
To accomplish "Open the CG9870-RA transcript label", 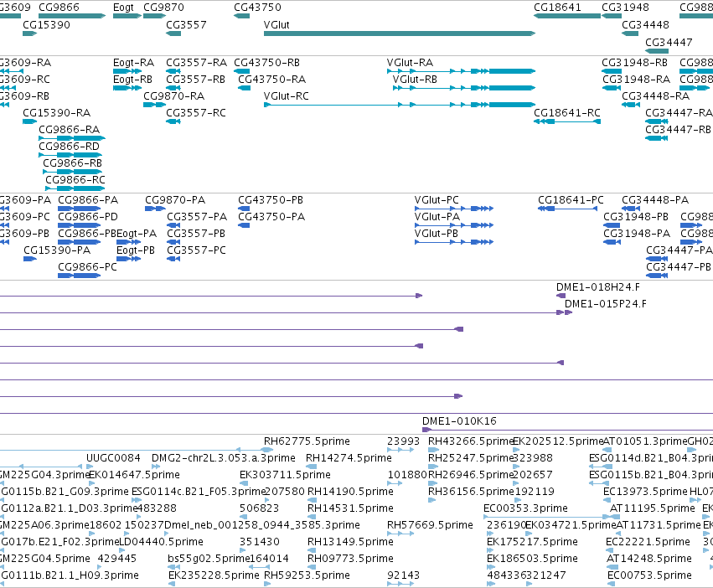I will 174,96.
